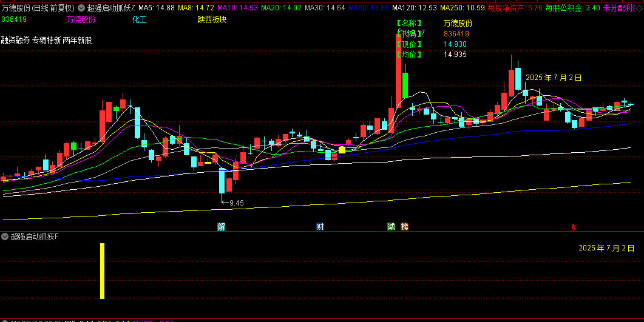This screenshot has height=322, width=644.
Task: Click the MA60: 13.88 value
Action: pos(368,8)
